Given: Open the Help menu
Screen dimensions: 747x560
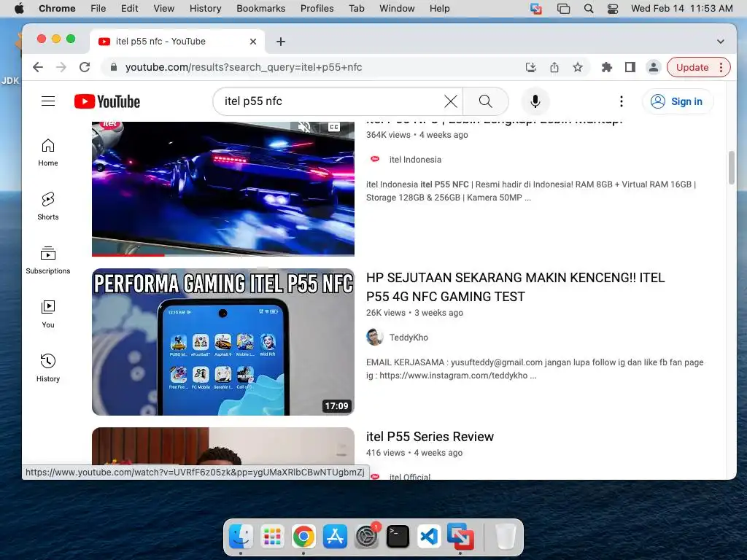Looking at the screenshot, I should pos(439,9).
